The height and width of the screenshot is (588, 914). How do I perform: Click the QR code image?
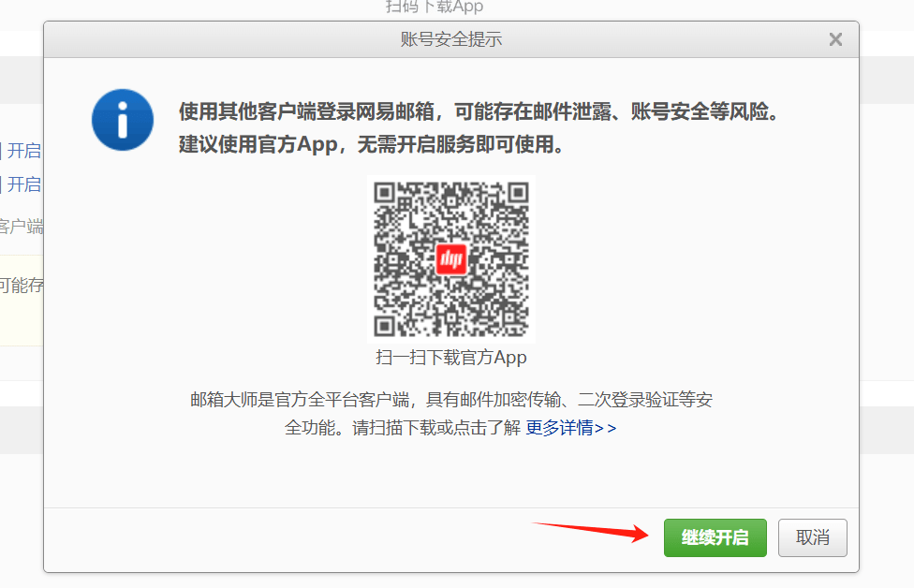click(451, 258)
